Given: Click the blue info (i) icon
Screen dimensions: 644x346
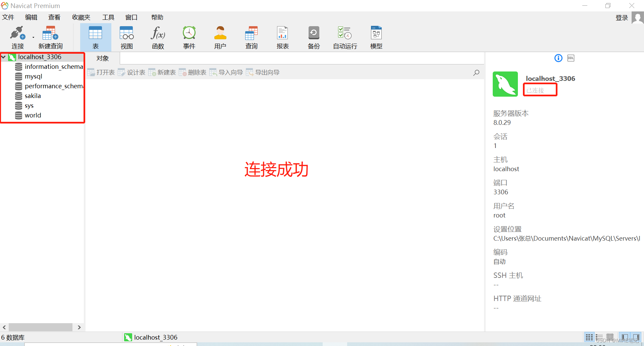Looking at the screenshot, I should (x=558, y=58).
